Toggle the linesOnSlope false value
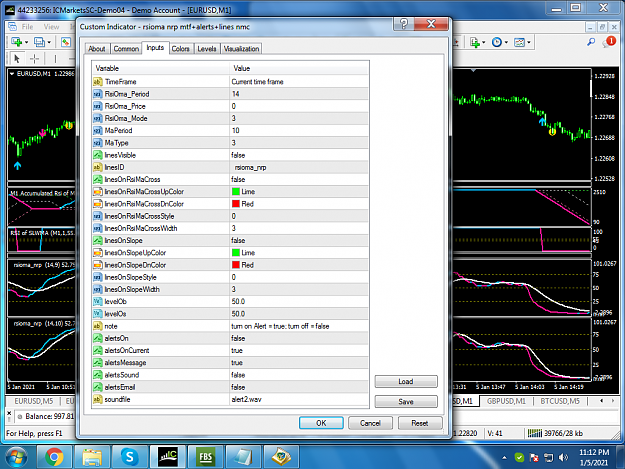The width and height of the screenshot is (625, 469). point(299,240)
